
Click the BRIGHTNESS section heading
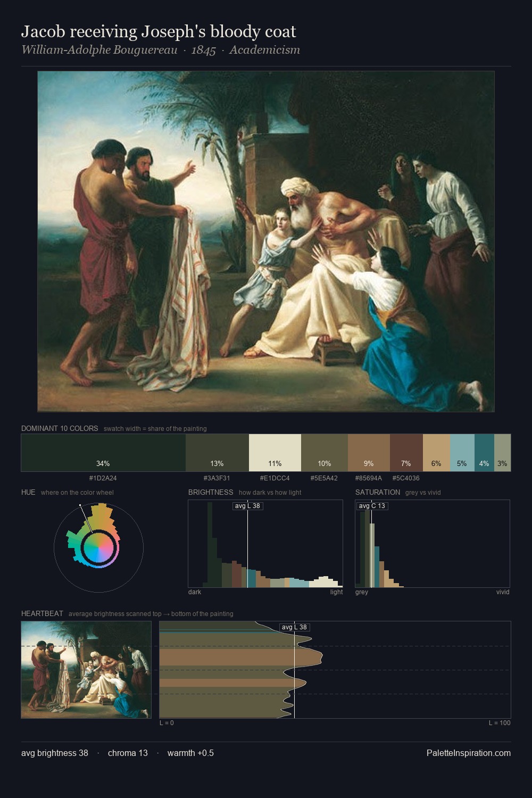tap(211, 492)
